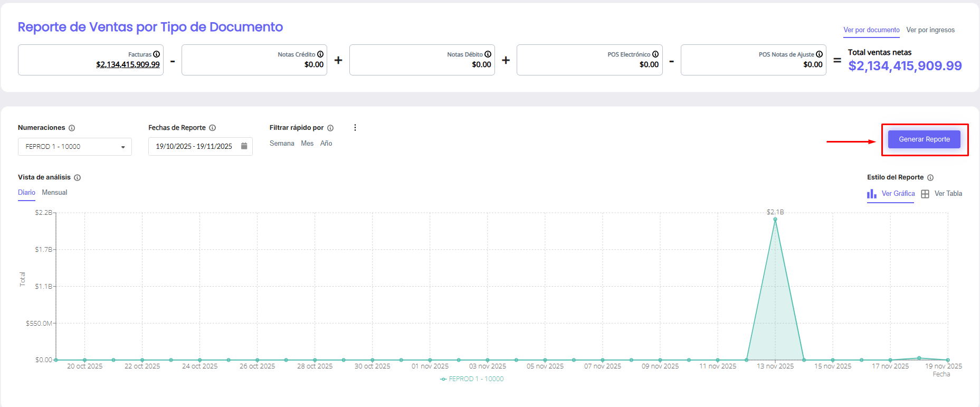
Task: Expand the FEPROD 1 - 10000 dropdown
Action: [74, 147]
